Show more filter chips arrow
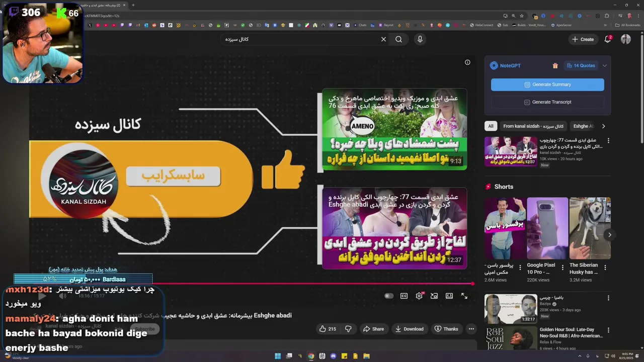 point(603,126)
